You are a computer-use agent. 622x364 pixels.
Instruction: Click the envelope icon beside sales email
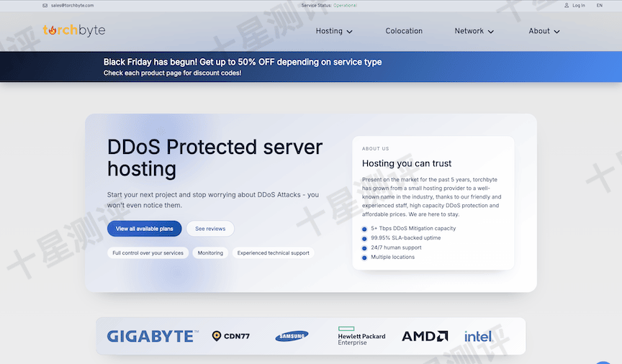pyautogui.click(x=45, y=5)
